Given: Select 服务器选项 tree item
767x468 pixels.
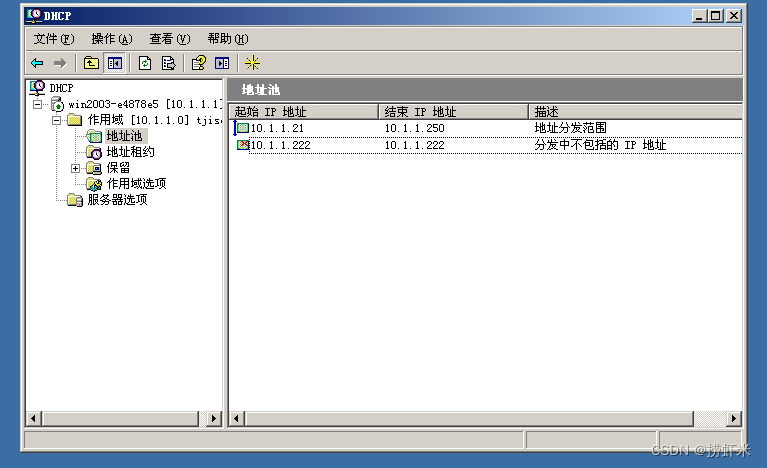Looking at the screenshot, I should point(117,200).
